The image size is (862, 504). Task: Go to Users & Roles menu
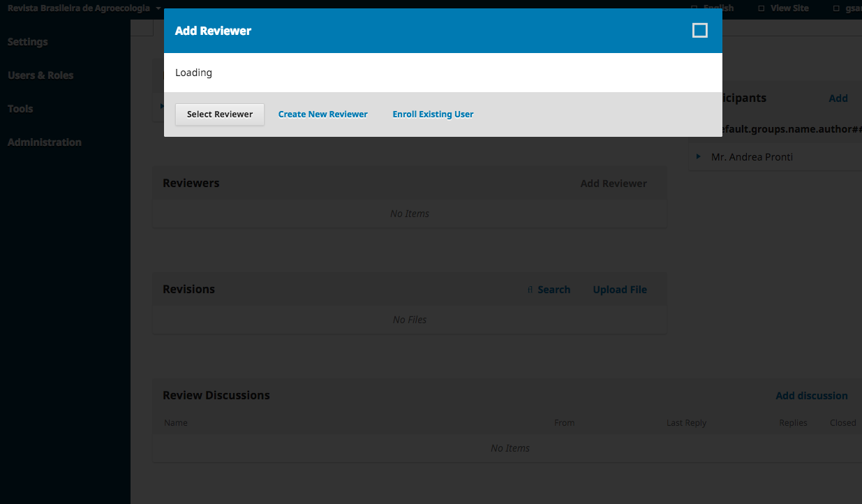40,75
